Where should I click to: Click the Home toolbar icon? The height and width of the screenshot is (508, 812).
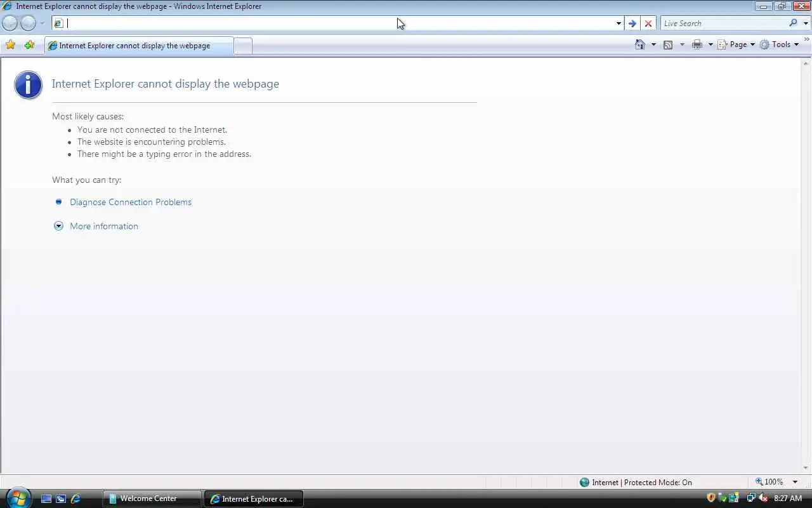pos(640,44)
